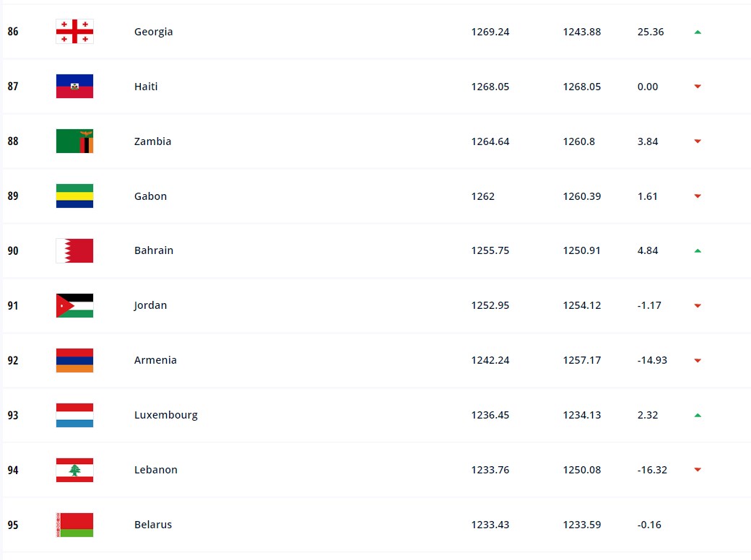Click the Zambia flag icon
This screenshot has width=751, height=560.
(74, 141)
